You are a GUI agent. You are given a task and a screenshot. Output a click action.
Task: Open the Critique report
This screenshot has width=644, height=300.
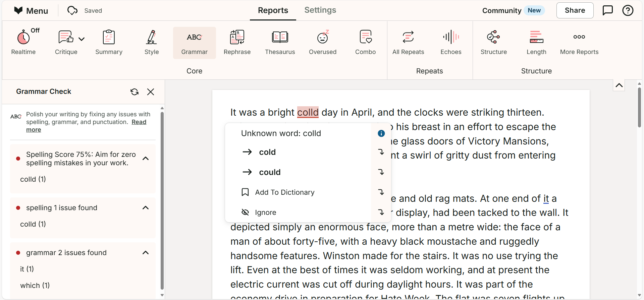66,43
